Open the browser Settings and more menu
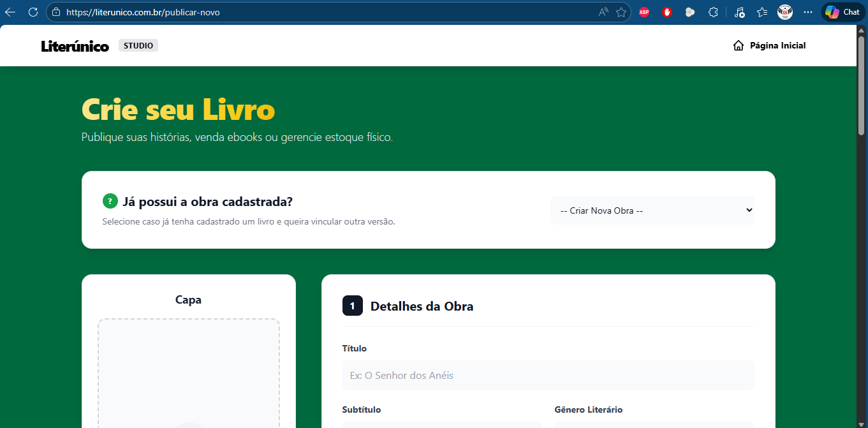 [808, 12]
